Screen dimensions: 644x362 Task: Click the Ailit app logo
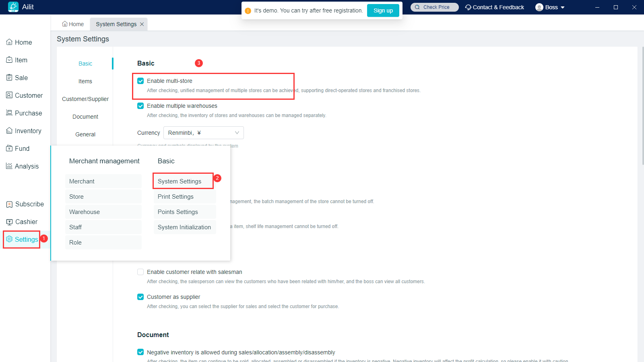point(13,7)
